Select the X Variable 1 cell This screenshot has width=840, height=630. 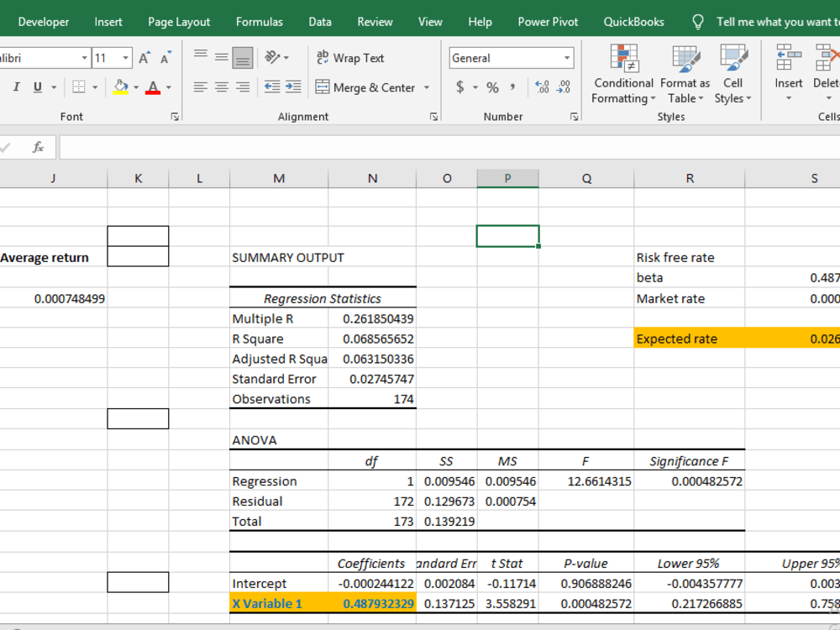[279, 603]
